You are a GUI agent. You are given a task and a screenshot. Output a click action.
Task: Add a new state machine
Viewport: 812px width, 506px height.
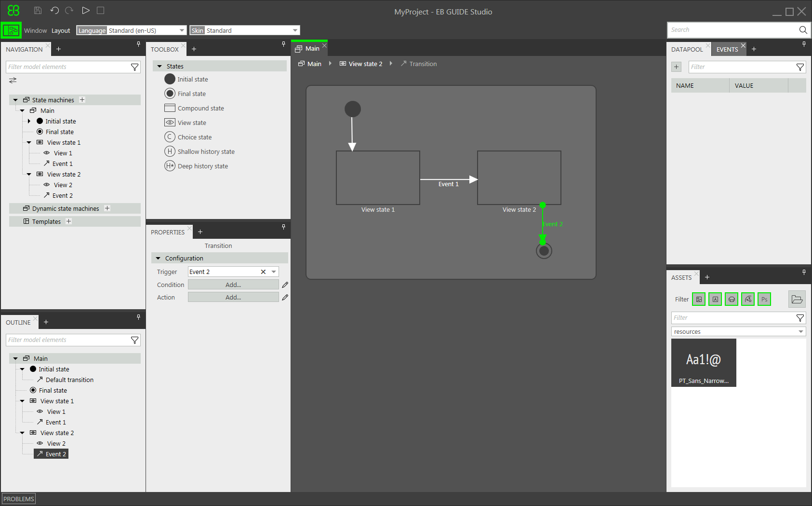coord(82,100)
